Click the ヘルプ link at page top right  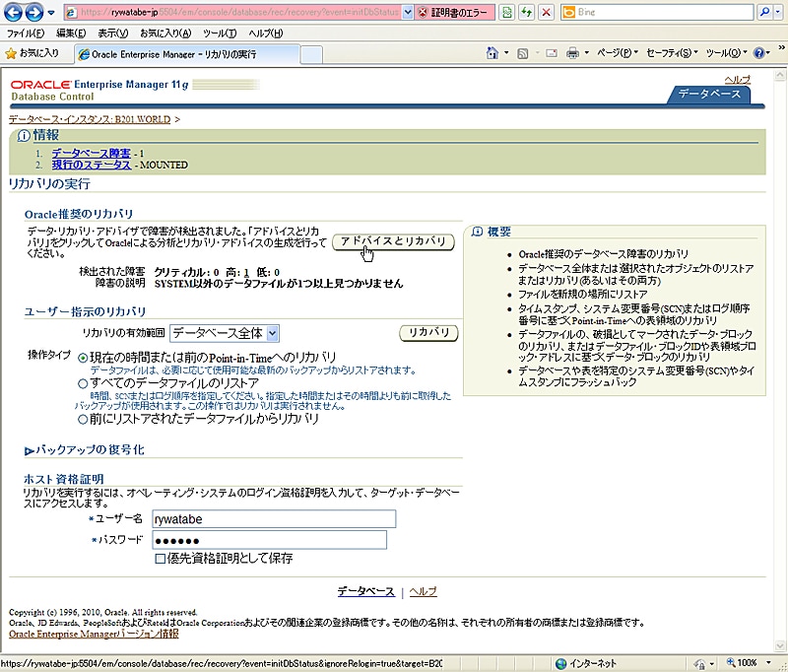pyautogui.click(x=737, y=80)
